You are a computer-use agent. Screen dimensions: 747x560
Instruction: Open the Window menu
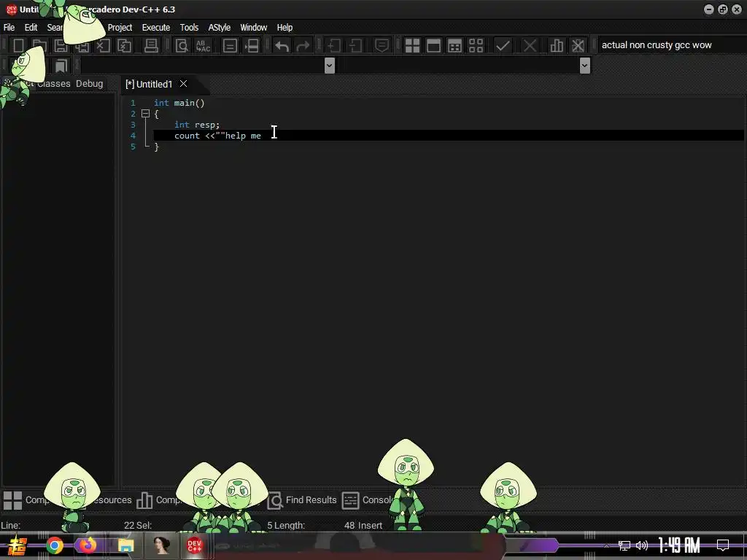(253, 28)
